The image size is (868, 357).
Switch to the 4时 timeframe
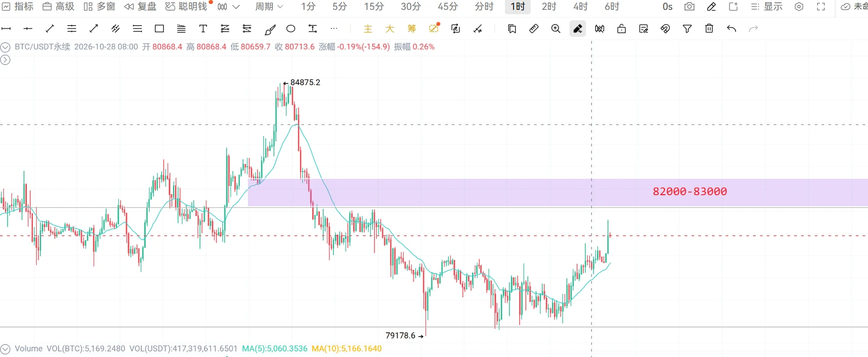click(580, 7)
